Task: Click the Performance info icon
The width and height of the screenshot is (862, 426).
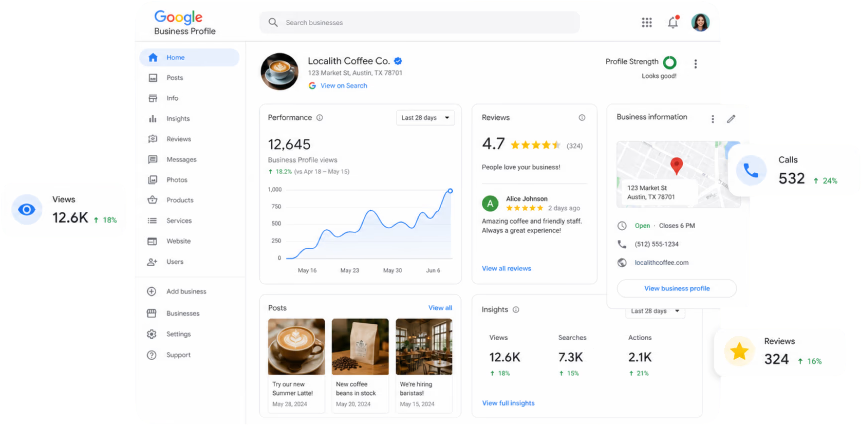Action: 319,118
